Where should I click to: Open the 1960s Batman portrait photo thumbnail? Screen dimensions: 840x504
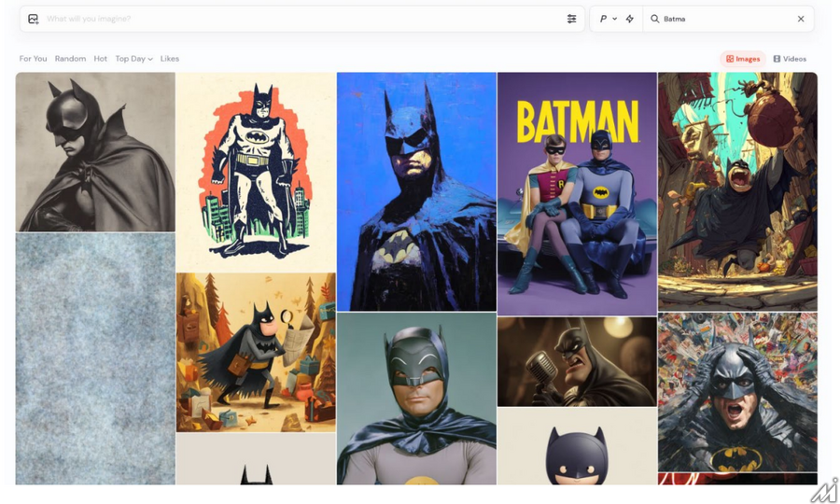click(416, 399)
